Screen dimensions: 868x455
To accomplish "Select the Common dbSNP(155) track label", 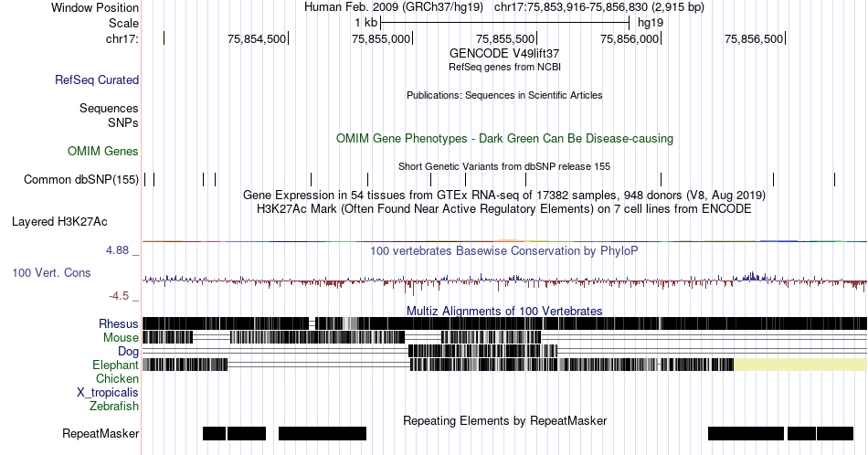I will pyautogui.click(x=81, y=179).
